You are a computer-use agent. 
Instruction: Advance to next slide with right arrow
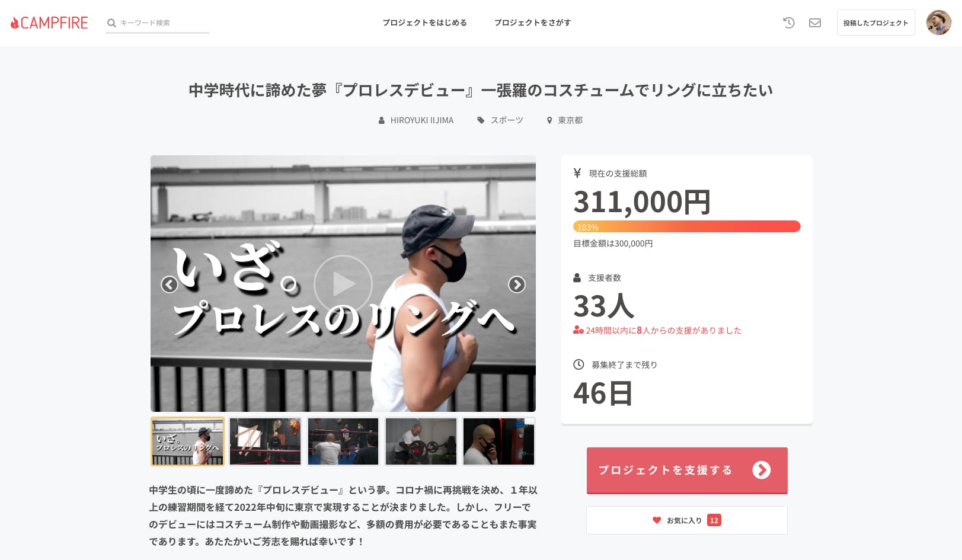point(516,284)
